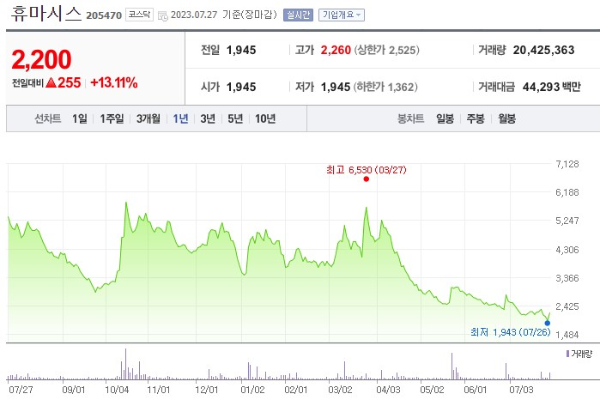Select the 1주일 line chart tab
The width and height of the screenshot is (600, 410).
[x=112, y=119]
